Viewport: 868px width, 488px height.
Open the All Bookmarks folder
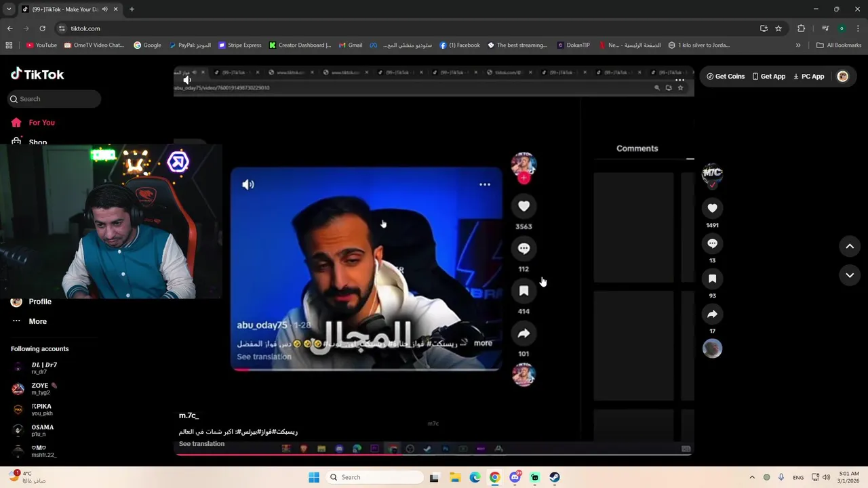tap(839, 45)
